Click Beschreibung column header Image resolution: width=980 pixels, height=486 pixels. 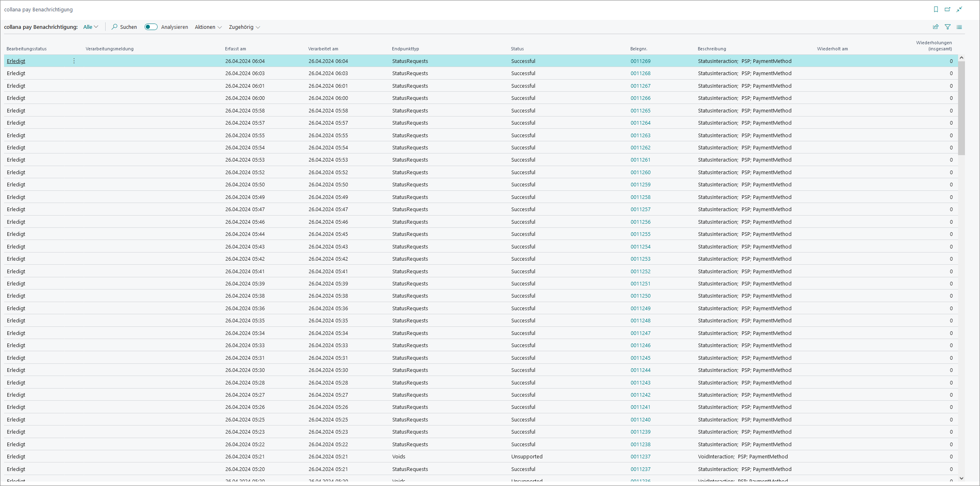(712, 49)
